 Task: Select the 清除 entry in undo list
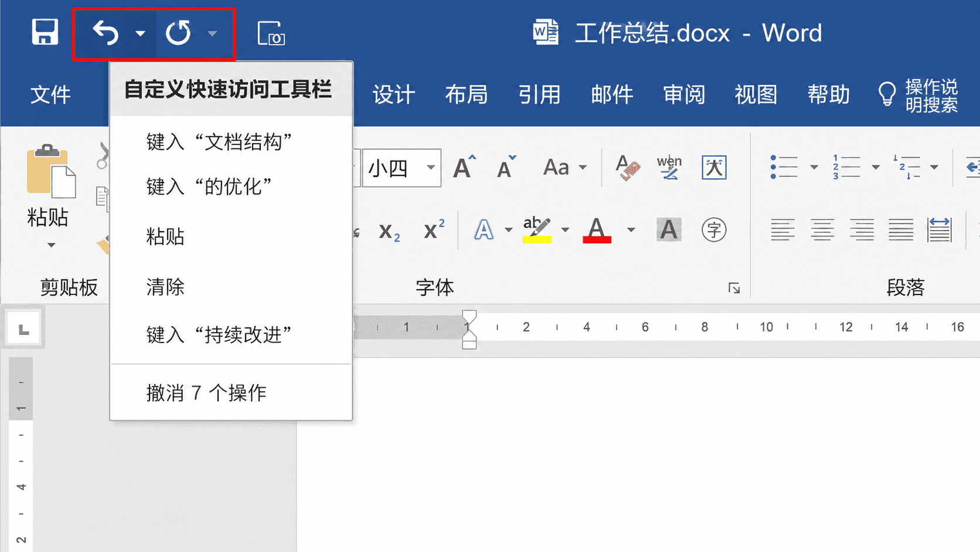(x=231, y=287)
